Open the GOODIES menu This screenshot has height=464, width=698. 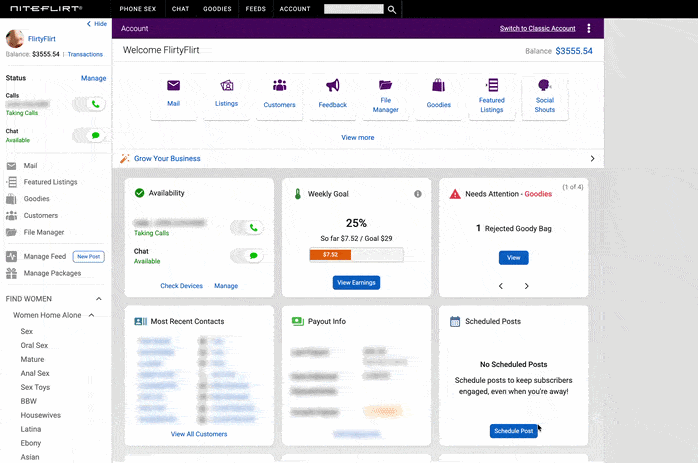[x=217, y=9]
